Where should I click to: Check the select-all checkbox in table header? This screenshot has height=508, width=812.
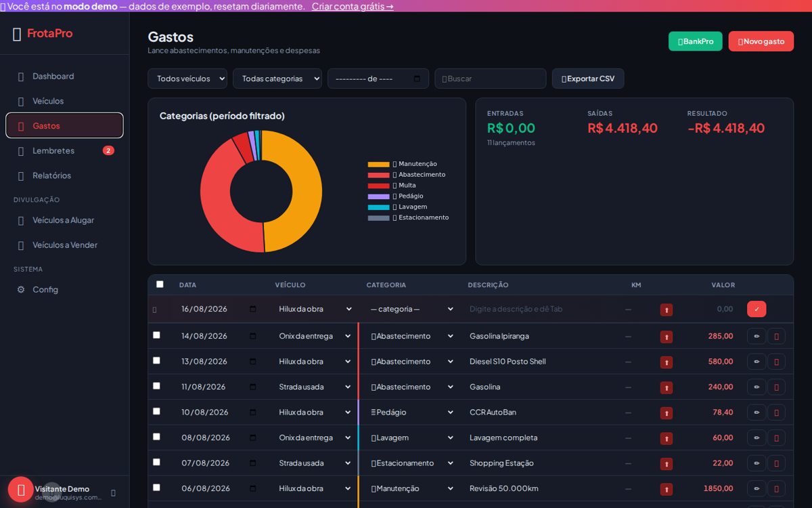tap(160, 284)
